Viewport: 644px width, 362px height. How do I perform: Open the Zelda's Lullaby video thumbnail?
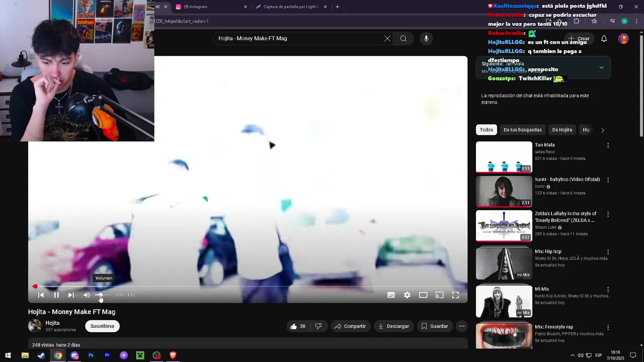tap(504, 226)
